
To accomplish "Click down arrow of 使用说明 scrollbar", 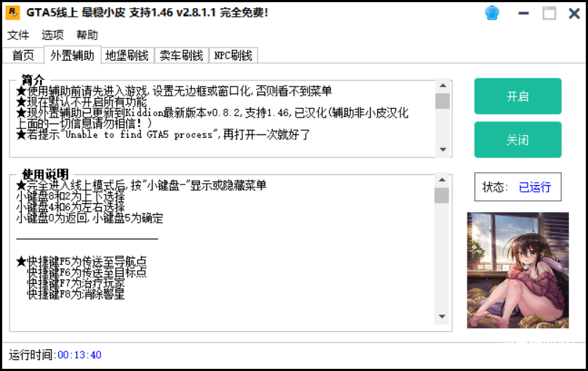I will (x=442, y=317).
